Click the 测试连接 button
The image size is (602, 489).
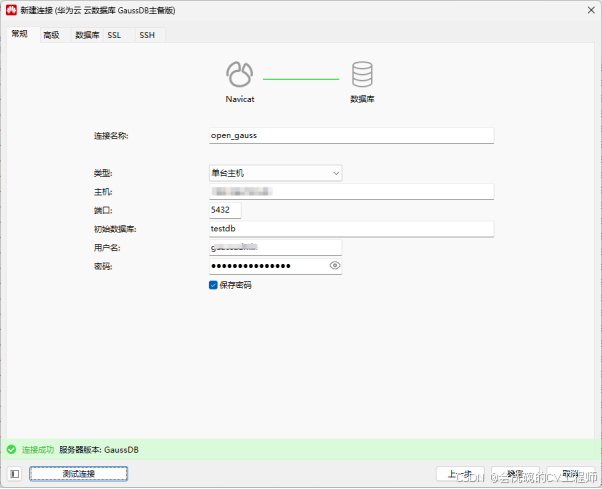(x=79, y=474)
